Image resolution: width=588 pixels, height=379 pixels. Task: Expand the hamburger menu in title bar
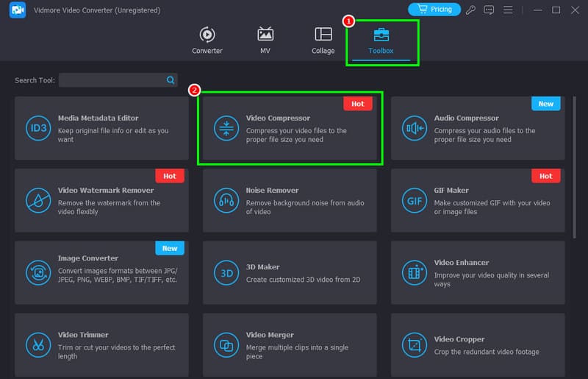tap(508, 10)
